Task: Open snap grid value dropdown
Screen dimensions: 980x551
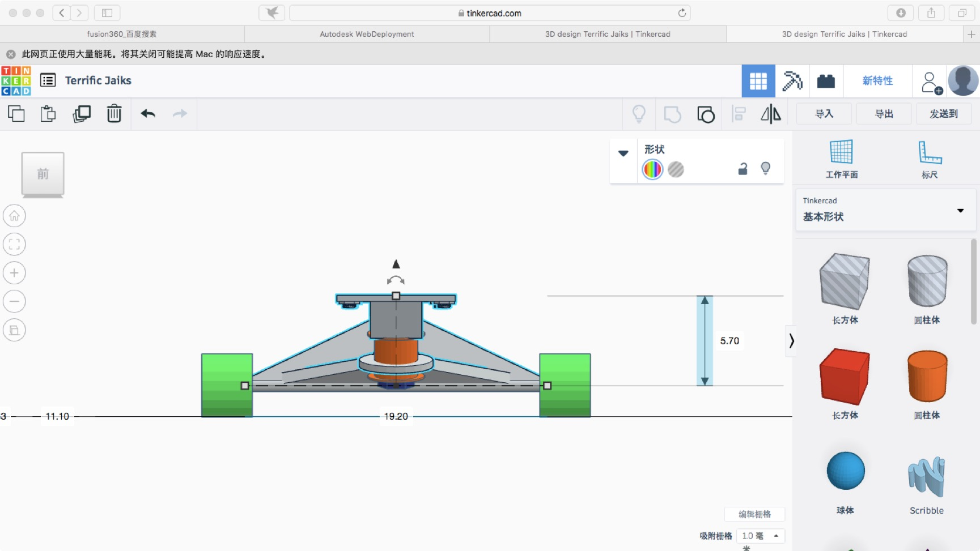Action: [760, 536]
